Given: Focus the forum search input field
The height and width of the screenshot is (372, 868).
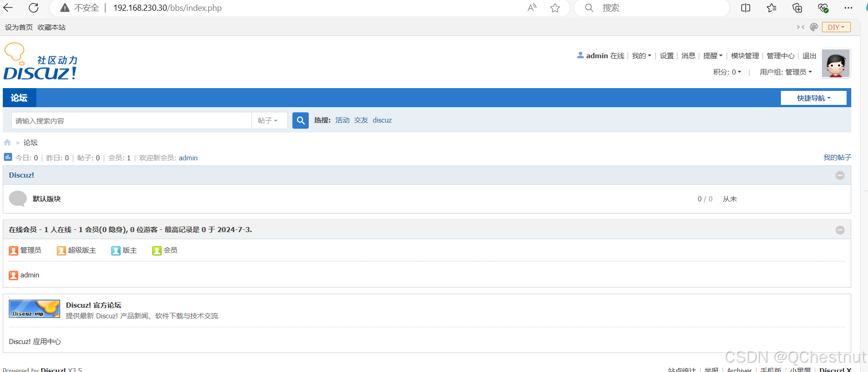Looking at the screenshot, I should click(131, 120).
